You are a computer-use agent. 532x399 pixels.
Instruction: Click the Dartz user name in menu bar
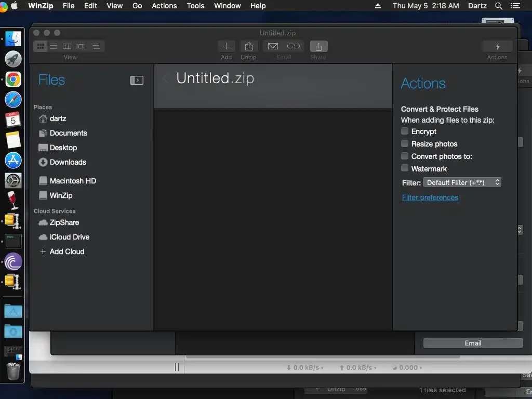tap(477, 6)
